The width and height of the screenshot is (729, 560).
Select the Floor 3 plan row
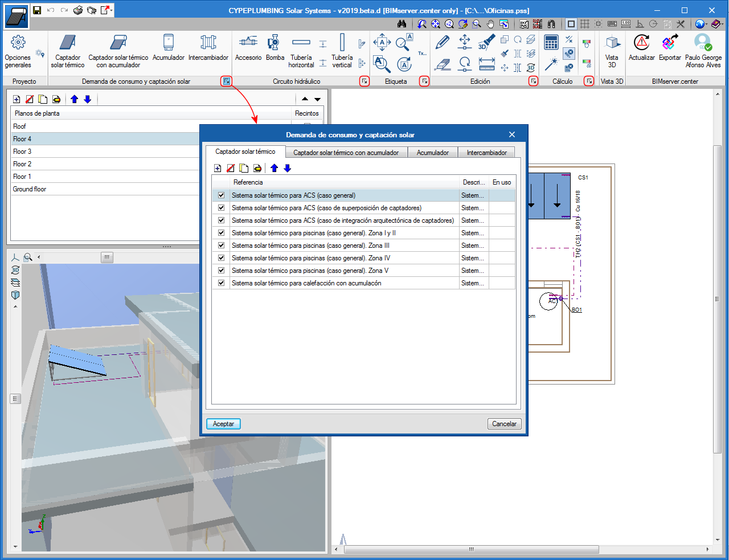[x=106, y=152]
